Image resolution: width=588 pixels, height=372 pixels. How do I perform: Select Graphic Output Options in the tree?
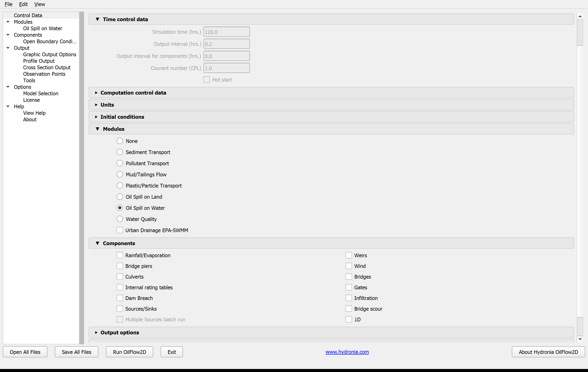49,54
